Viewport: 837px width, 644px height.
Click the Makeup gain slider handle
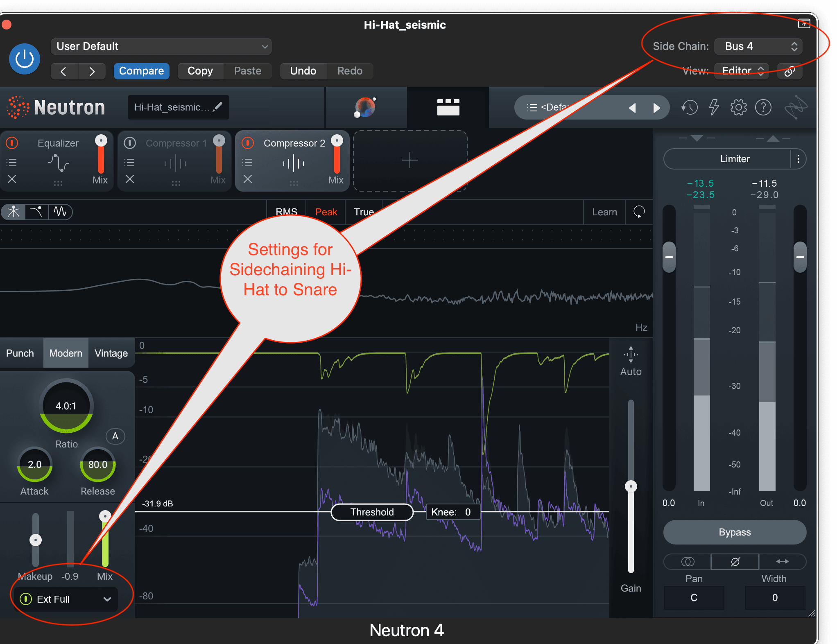click(36, 540)
